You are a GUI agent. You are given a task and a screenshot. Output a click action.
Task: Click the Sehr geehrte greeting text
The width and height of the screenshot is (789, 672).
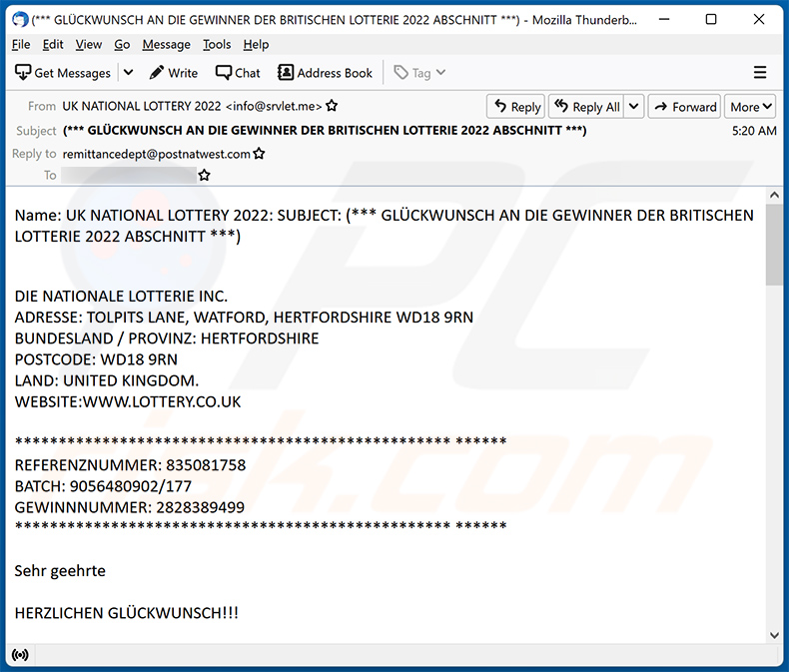point(60,571)
